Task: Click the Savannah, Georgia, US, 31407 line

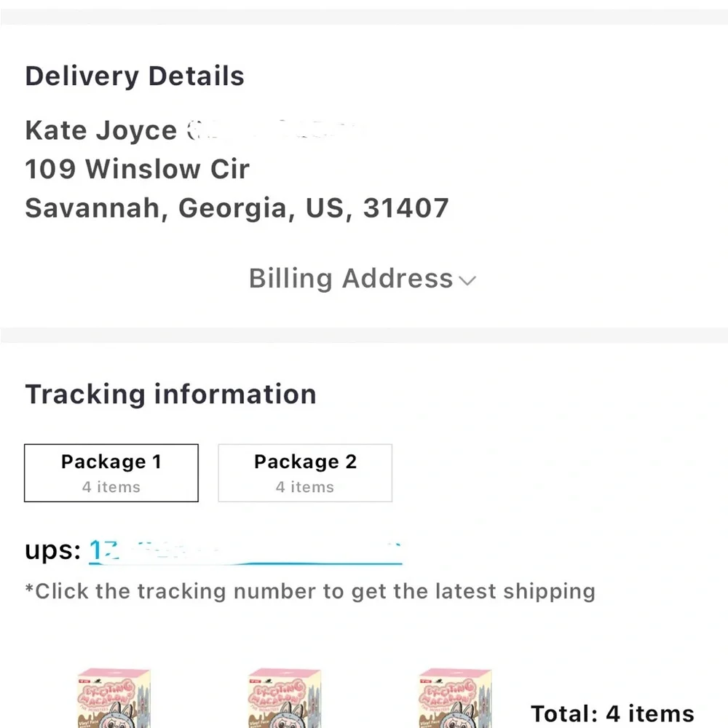Action: [x=237, y=208]
